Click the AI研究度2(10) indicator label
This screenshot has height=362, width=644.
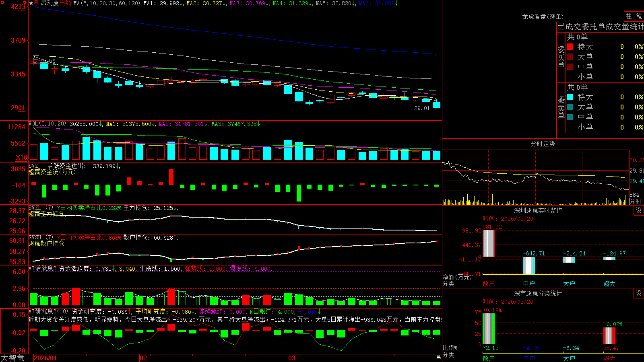pos(49,311)
